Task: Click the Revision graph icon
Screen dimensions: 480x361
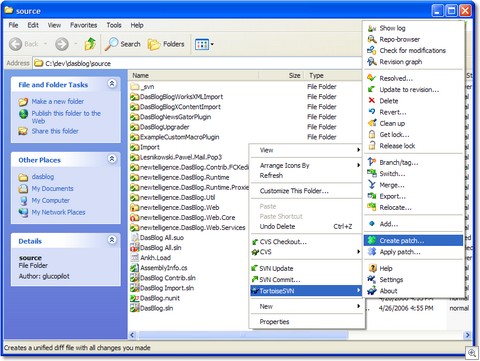Action: pyautogui.click(x=372, y=62)
